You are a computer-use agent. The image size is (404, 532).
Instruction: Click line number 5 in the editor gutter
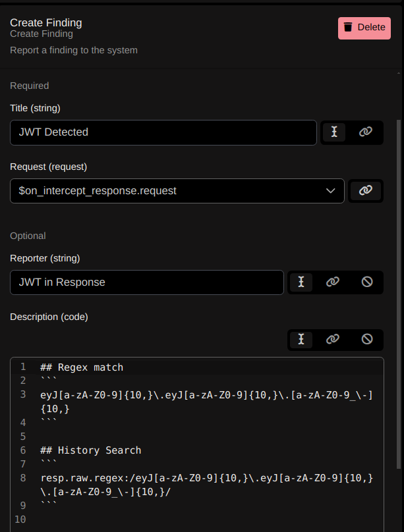coord(23,437)
